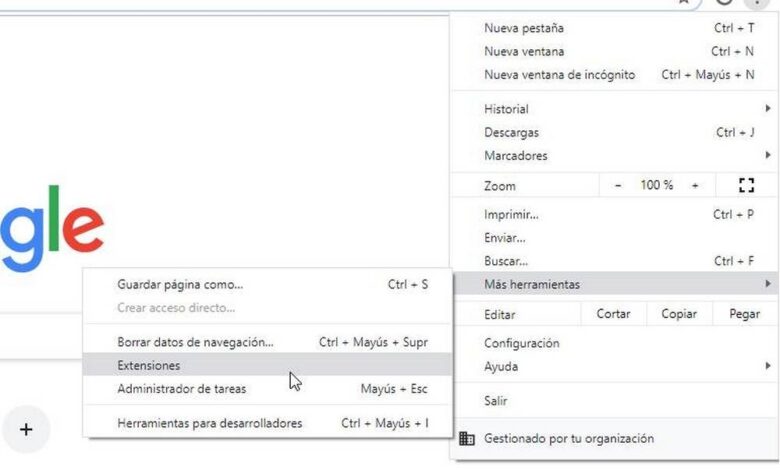
Task: Expand the Historial submenu
Action: pos(615,109)
